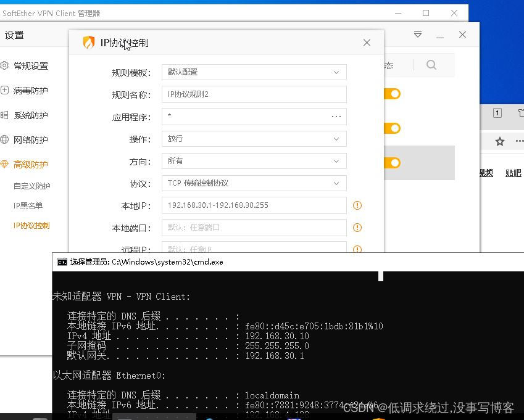524x420 pixels.
Task: Close the IP协议控制 dialog
Action: tap(367, 43)
